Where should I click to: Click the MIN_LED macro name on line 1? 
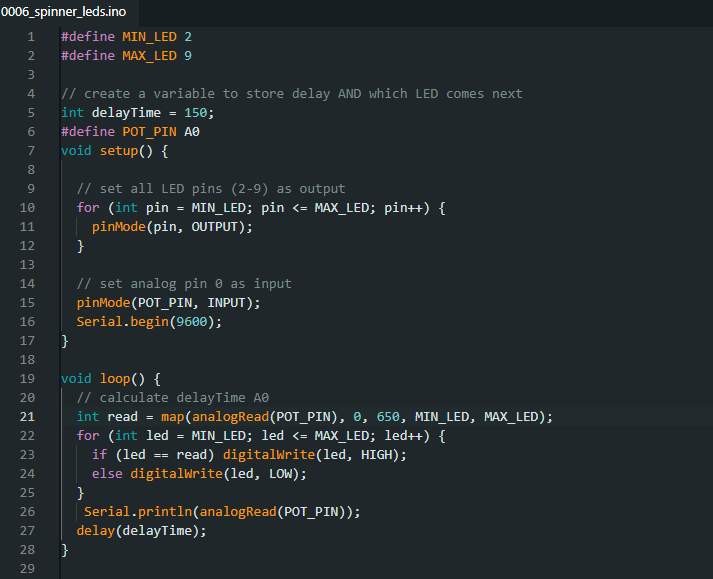149,37
